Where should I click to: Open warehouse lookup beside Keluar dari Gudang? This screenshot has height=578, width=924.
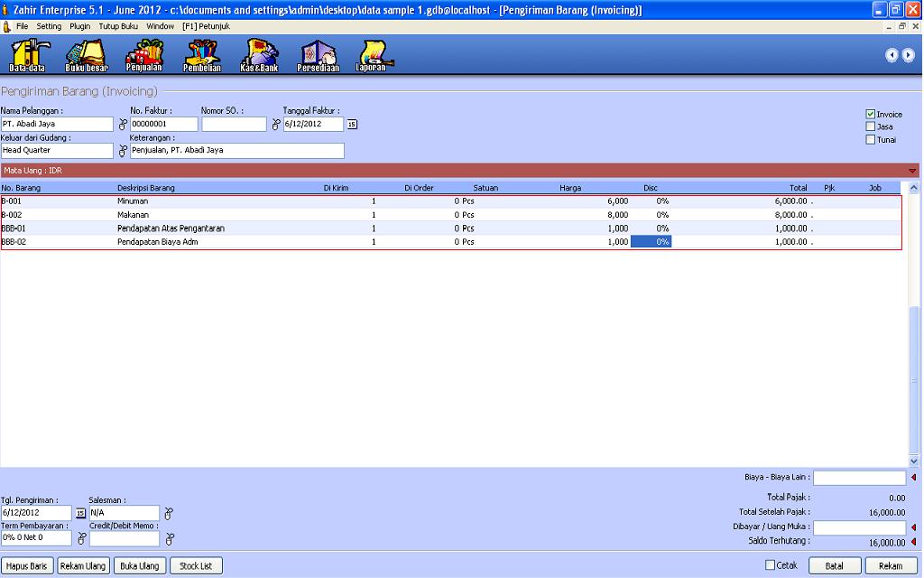pos(123,151)
